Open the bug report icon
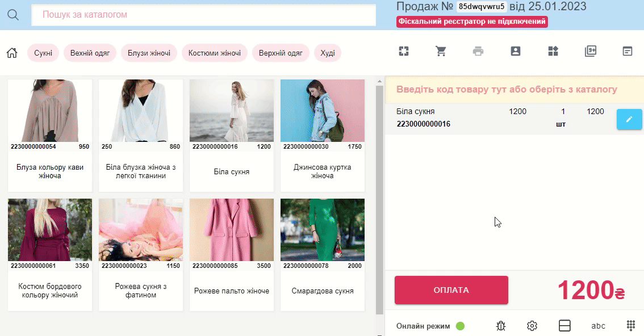This screenshot has width=644, height=336. click(x=501, y=326)
